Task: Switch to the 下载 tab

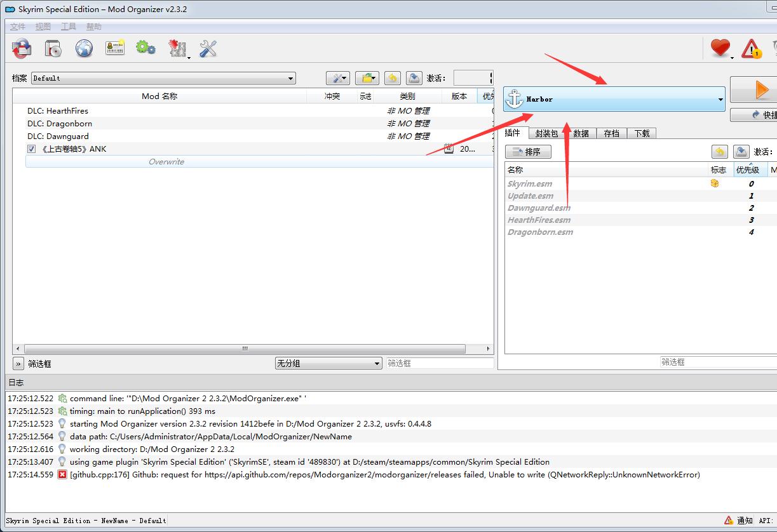Action: click(642, 133)
